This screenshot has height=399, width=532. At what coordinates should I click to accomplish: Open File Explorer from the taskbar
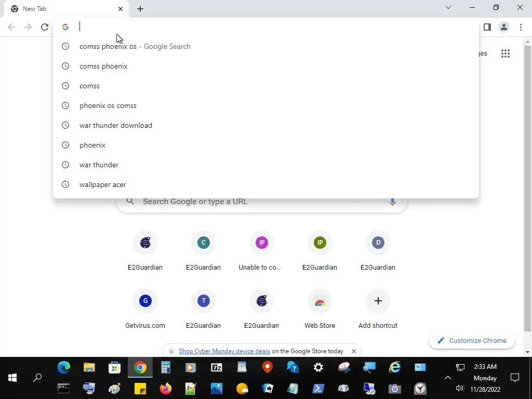point(89,367)
